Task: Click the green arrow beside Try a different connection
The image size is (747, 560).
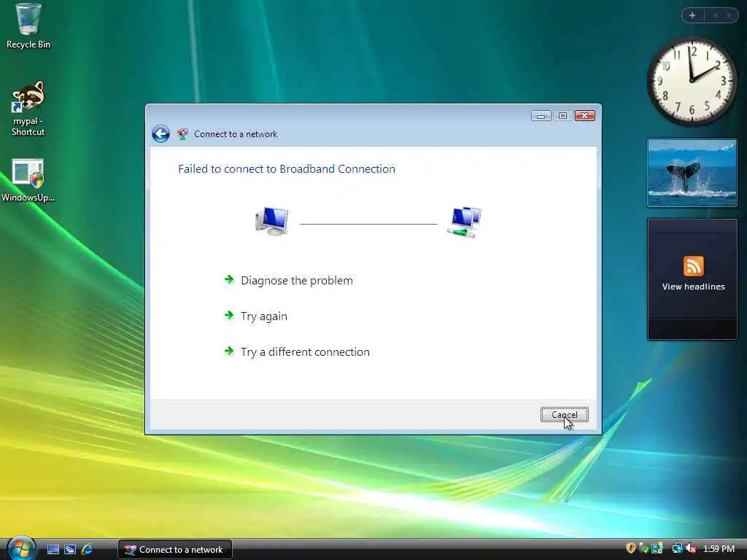Action: coord(229,351)
